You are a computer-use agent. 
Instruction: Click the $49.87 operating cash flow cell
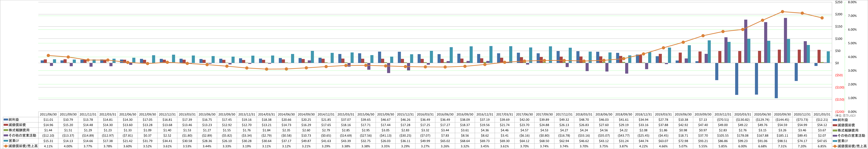point(306,141)
